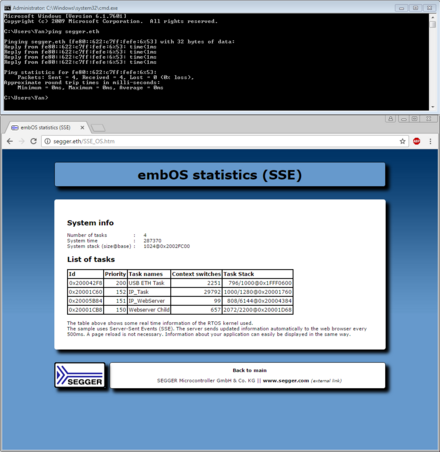
Task: Click the Task Stack column header
Action: click(258, 274)
